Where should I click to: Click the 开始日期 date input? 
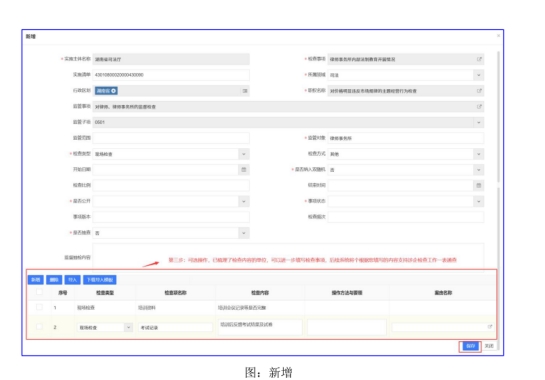point(165,170)
